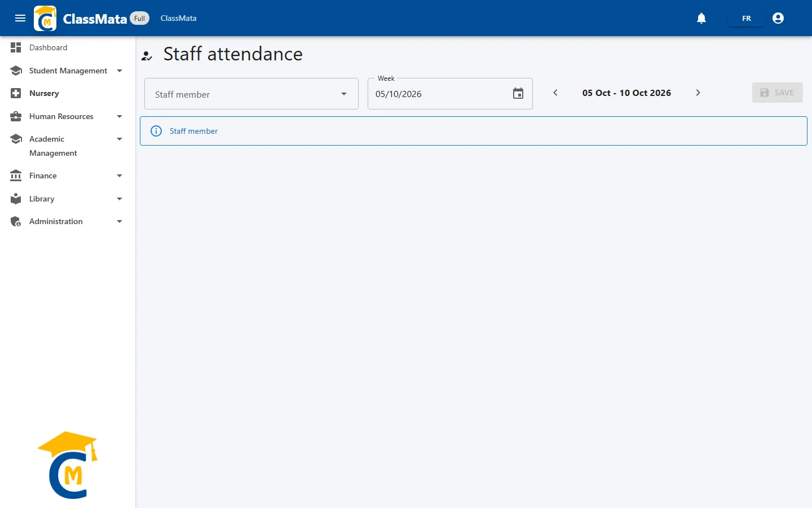812x508 pixels.
Task: Expand Library submenu arrow
Action: (x=120, y=199)
